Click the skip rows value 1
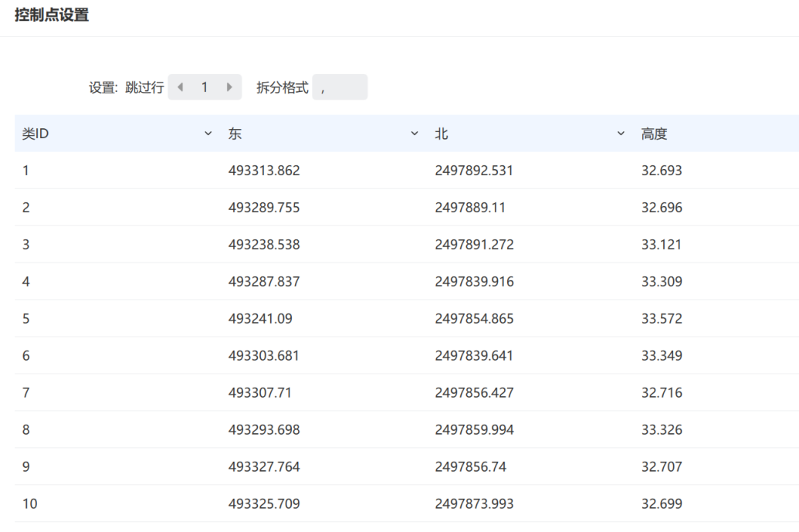The height and width of the screenshot is (532, 799). pyautogui.click(x=205, y=87)
